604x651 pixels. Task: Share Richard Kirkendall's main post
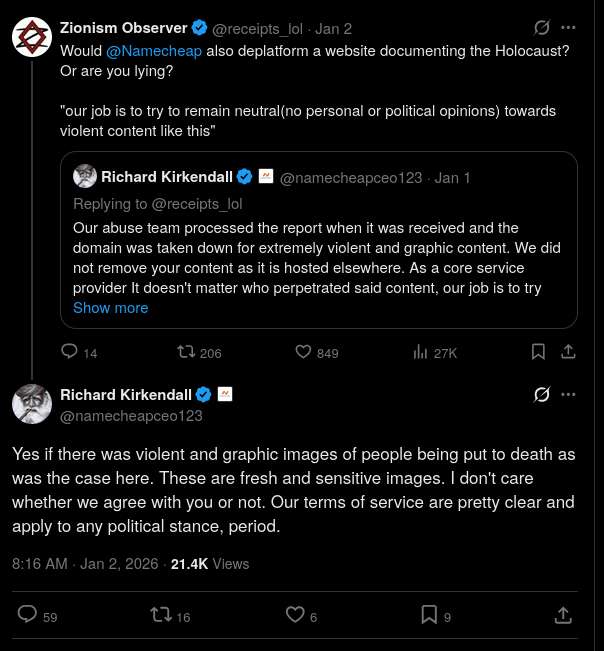563,615
